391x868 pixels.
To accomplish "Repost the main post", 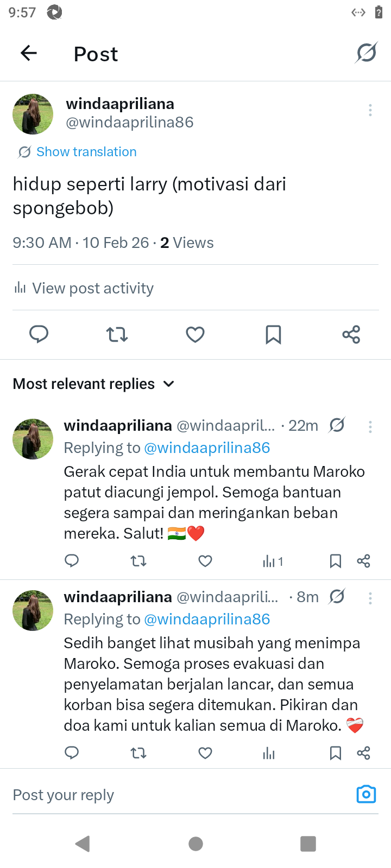I will (117, 334).
